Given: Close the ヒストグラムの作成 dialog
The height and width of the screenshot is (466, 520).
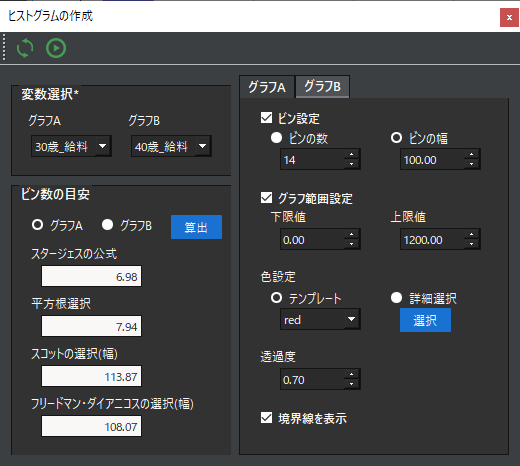Looking at the screenshot, I should 509,17.
